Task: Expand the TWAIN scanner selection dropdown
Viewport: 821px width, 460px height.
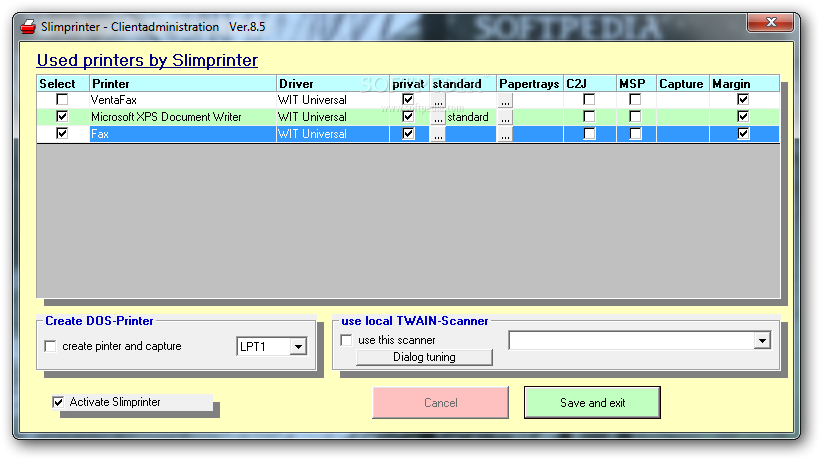Action: point(762,341)
